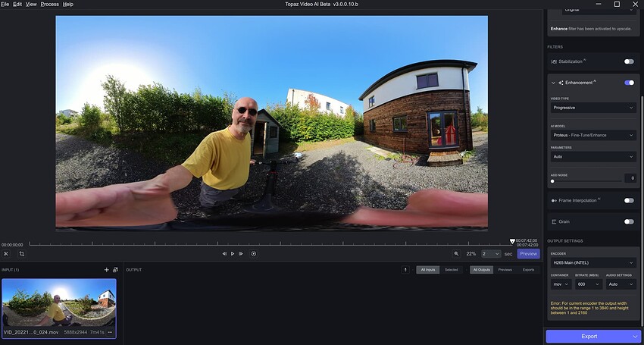
Task: Show the Previews output tab
Action: point(505,269)
